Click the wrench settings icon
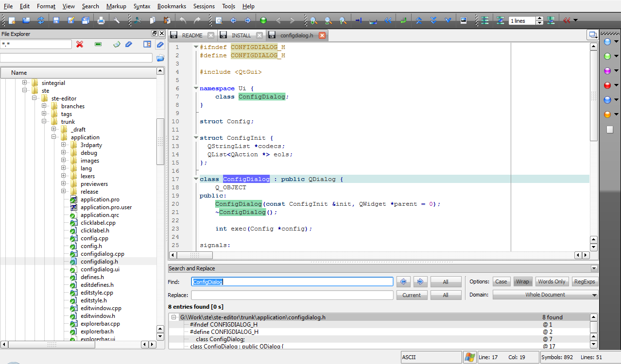Image resolution: width=621 pixels, height=364 pixels. 117,20
